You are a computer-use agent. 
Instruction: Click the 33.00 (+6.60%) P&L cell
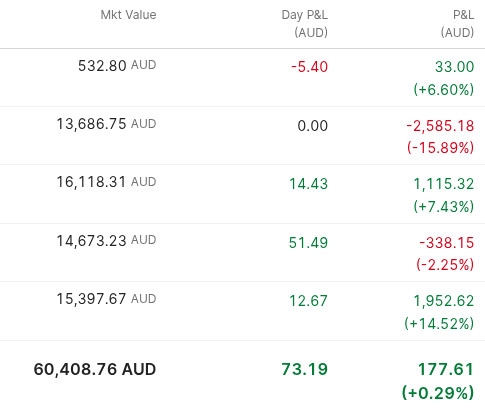point(444,78)
